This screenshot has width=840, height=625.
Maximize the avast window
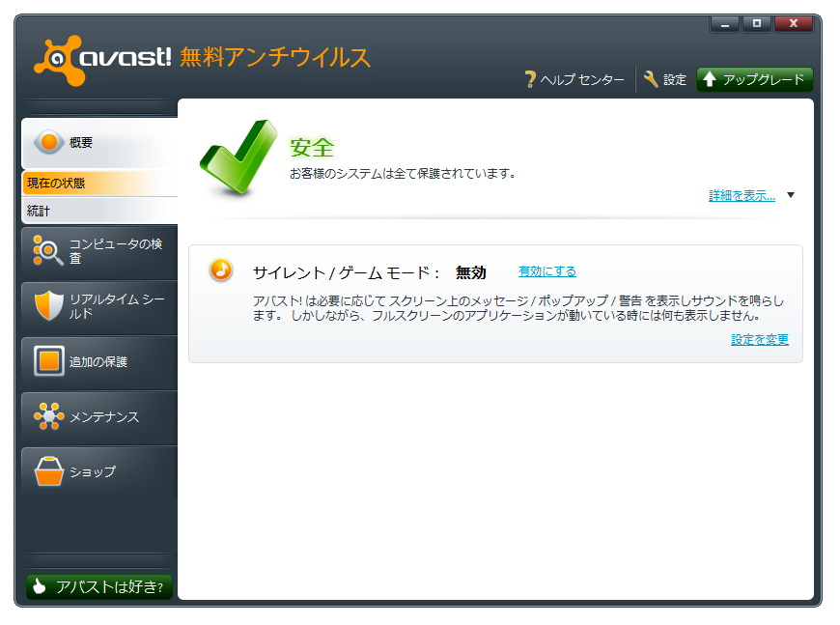[756, 23]
